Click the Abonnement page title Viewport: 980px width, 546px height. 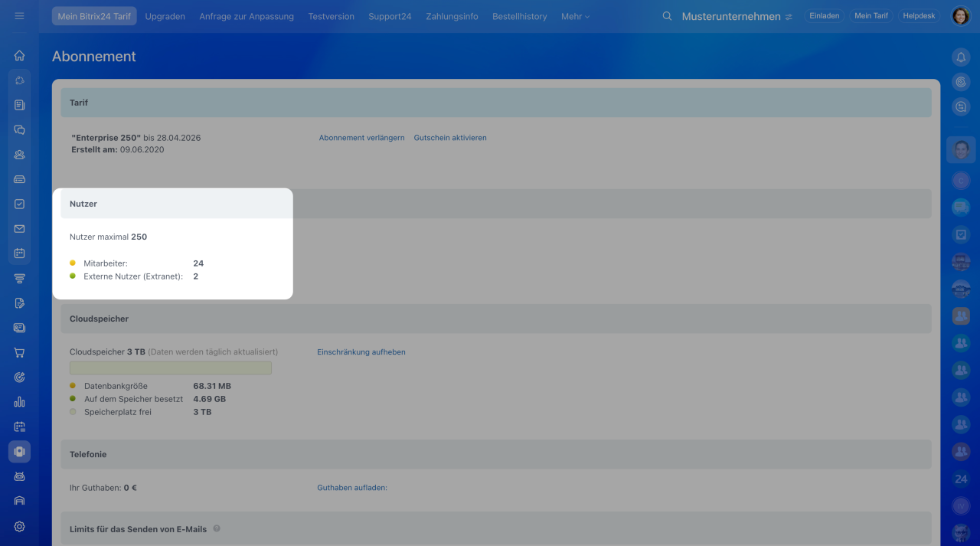coord(94,56)
